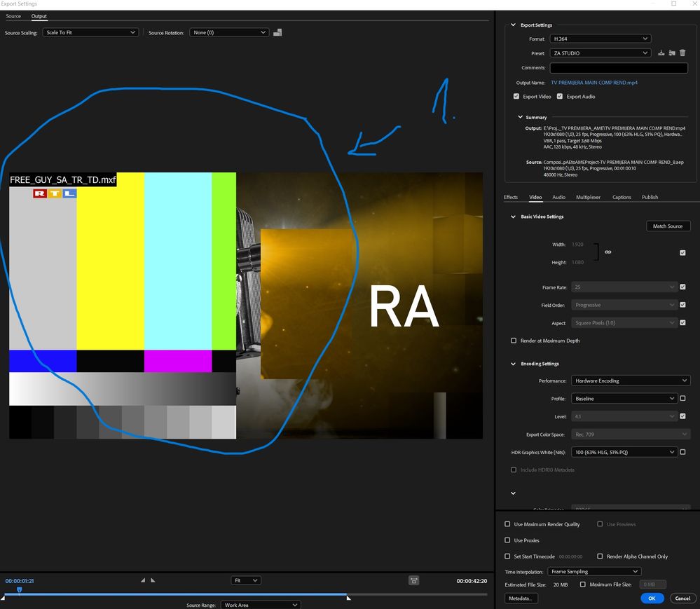Enable Render at Maximum Depth
The height and width of the screenshot is (609, 700).
tap(514, 341)
